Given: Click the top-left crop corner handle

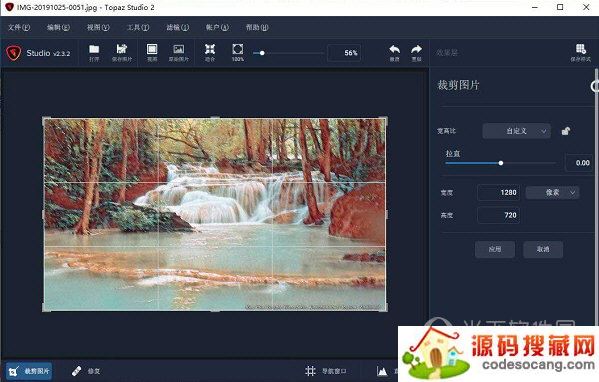Looking at the screenshot, I should (x=45, y=120).
